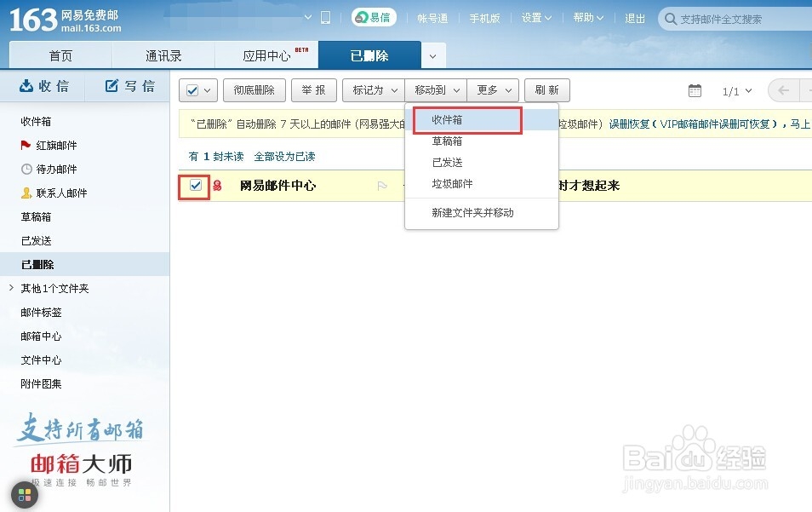Click the flag icon on the email row
The image size is (812, 512).
click(382, 186)
